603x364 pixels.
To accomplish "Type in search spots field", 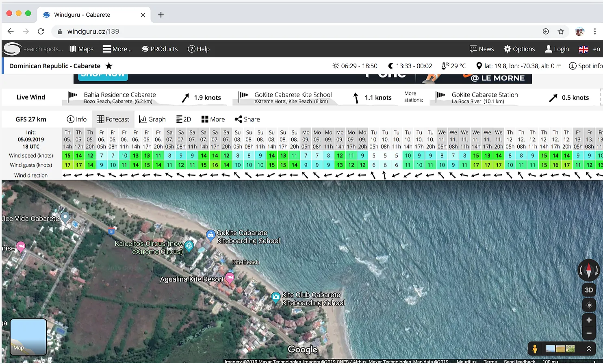I will click(43, 49).
